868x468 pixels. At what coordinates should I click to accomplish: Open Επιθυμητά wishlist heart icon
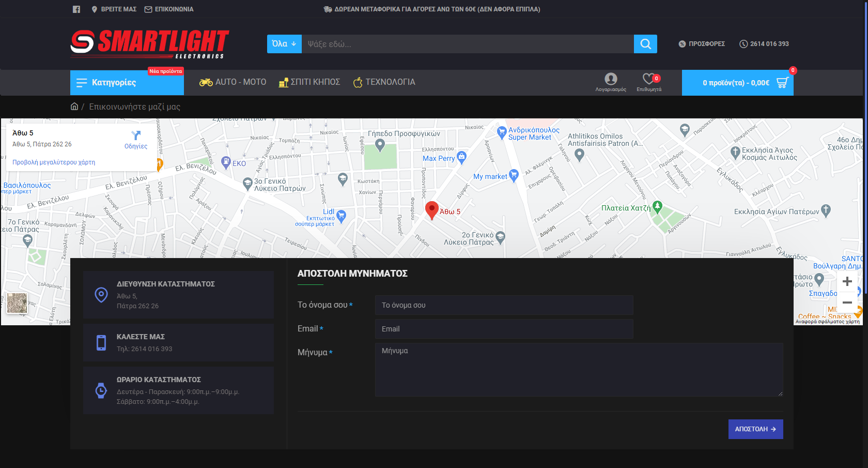[649, 82]
